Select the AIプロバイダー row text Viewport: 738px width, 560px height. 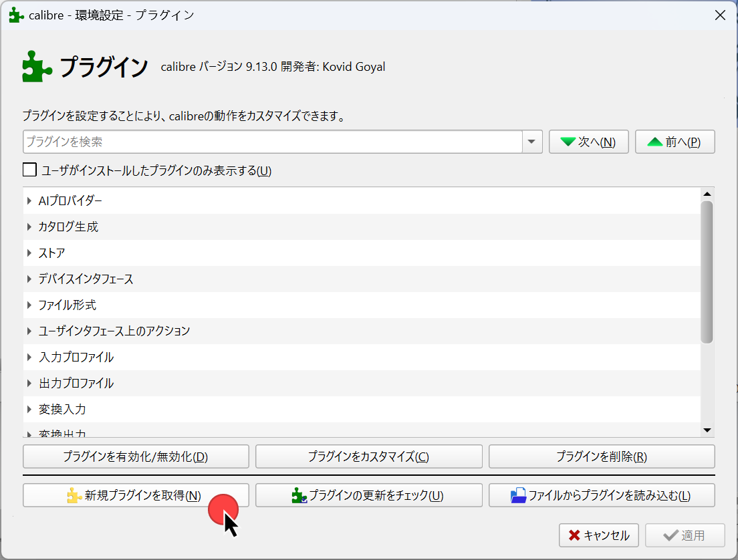[x=70, y=201]
